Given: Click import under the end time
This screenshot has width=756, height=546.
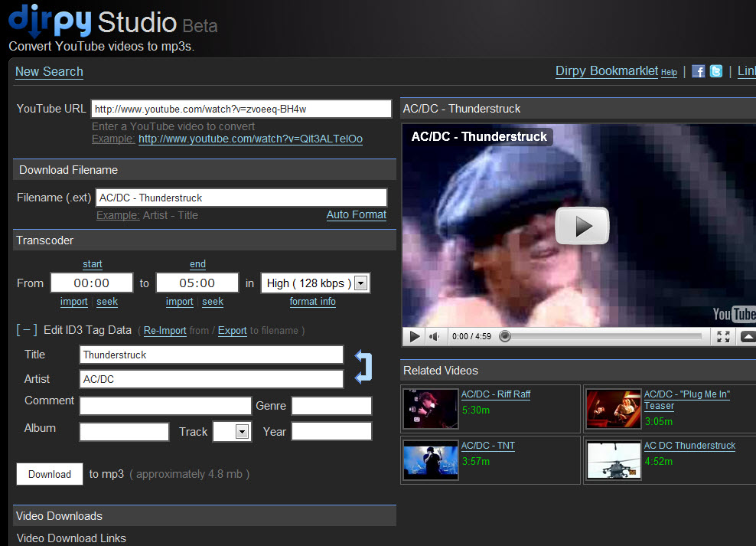Looking at the screenshot, I should tap(179, 302).
